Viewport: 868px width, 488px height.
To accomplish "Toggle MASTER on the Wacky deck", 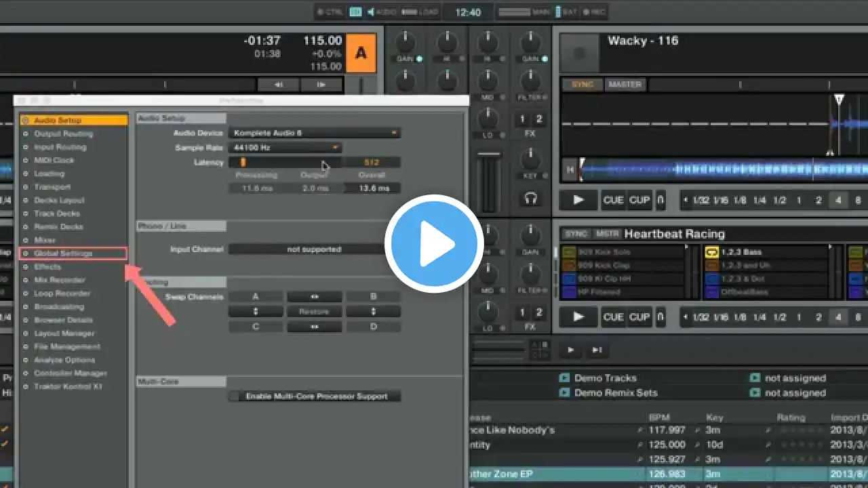I will point(625,85).
